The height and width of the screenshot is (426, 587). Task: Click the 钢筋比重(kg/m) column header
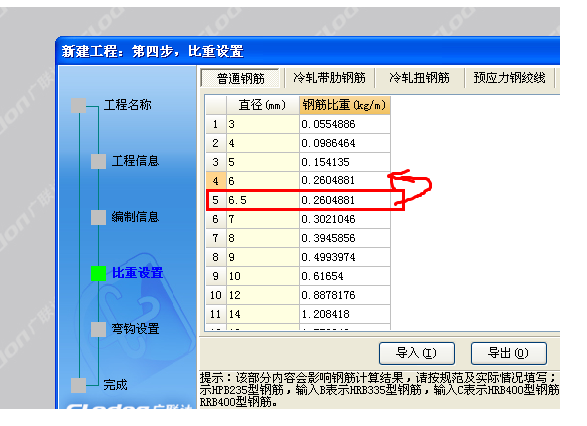344,105
